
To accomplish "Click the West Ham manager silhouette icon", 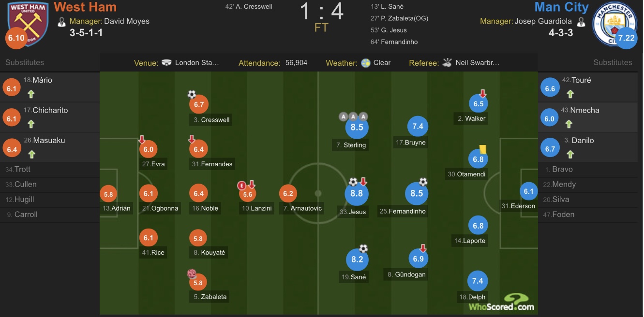I will [61, 22].
